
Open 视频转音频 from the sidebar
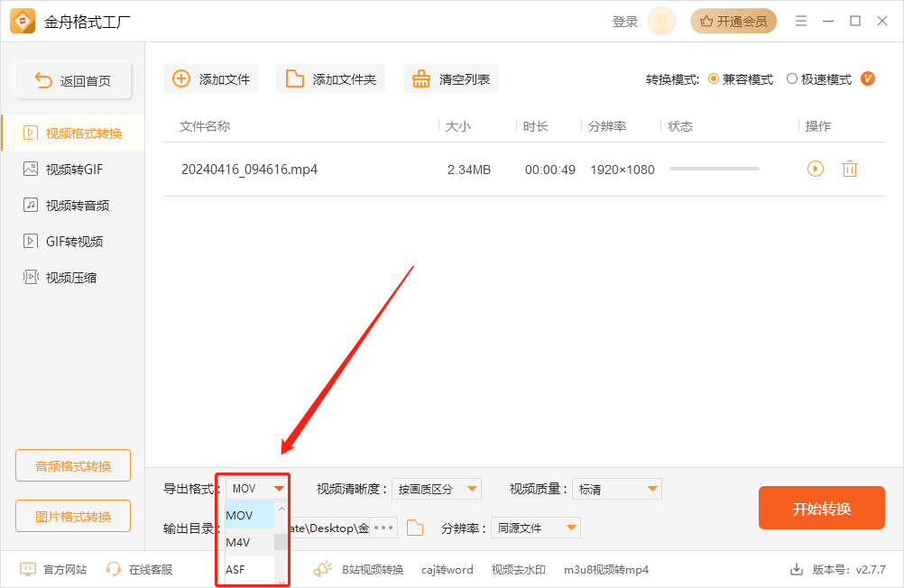(x=73, y=206)
